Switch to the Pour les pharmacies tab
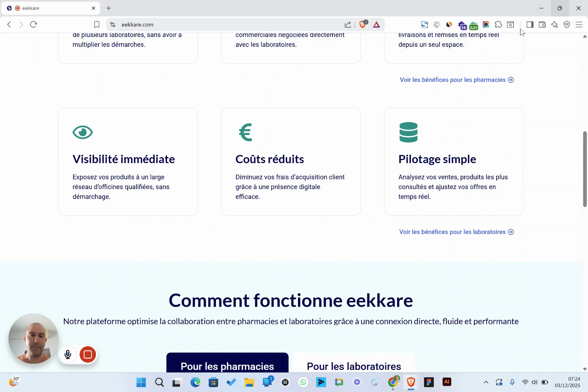Image resolution: width=588 pixels, height=392 pixels. coord(227,365)
